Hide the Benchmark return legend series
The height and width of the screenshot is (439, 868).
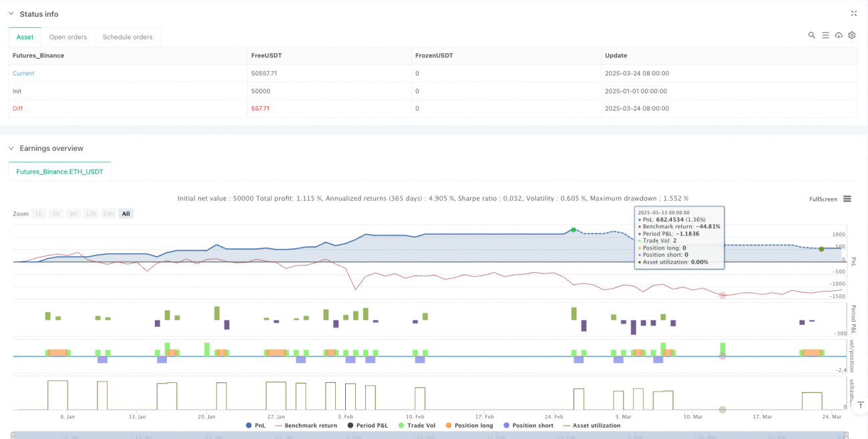pos(306,425)
